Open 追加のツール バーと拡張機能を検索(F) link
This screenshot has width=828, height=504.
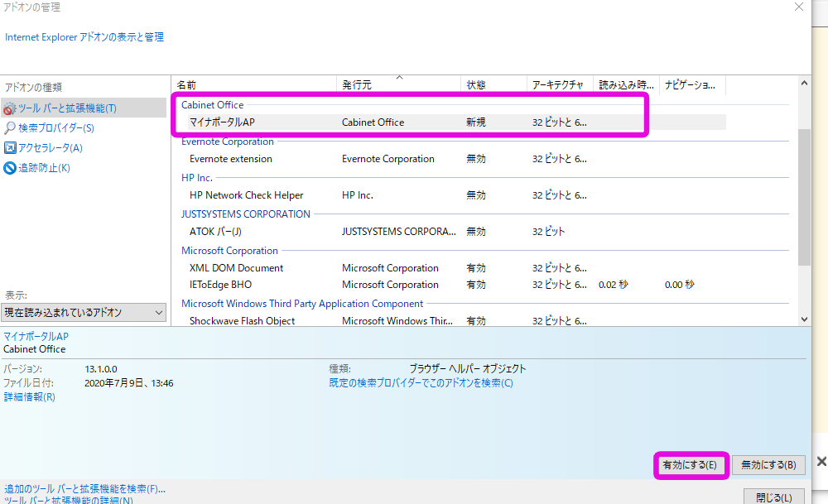tap(85, 489)
